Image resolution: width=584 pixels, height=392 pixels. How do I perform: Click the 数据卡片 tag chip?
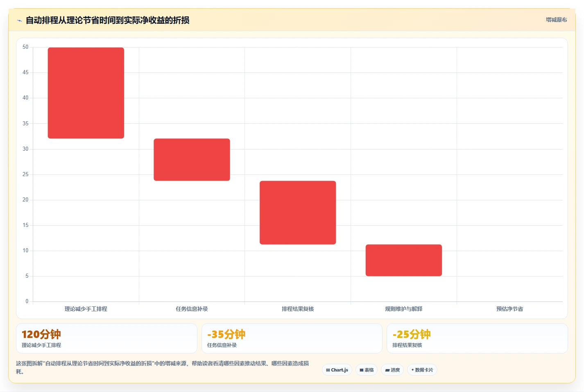[422, 370]
